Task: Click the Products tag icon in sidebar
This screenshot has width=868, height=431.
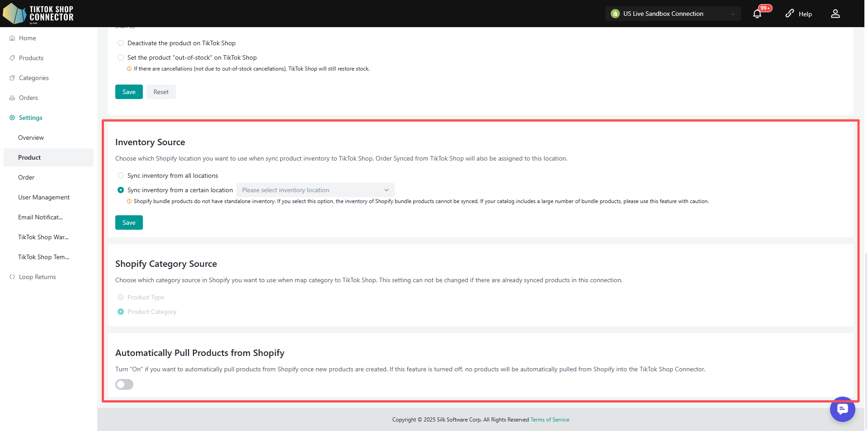Action: click(12, 58)
